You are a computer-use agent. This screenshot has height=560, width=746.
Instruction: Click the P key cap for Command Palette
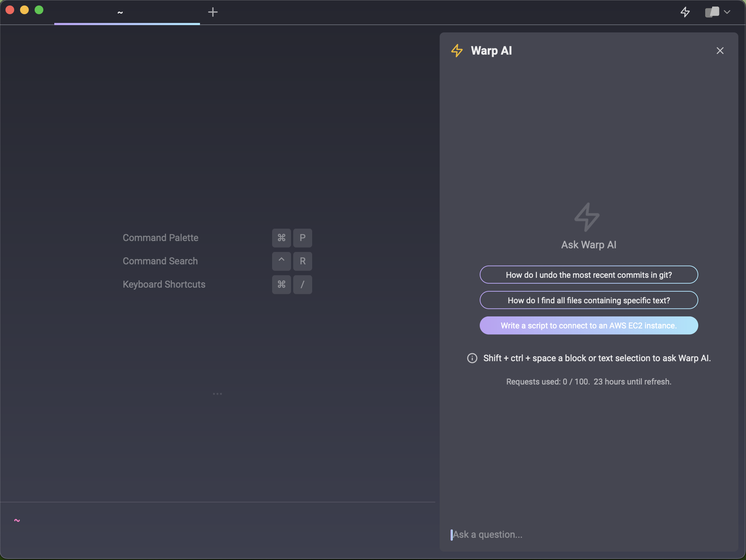click(x=303, y=238)
